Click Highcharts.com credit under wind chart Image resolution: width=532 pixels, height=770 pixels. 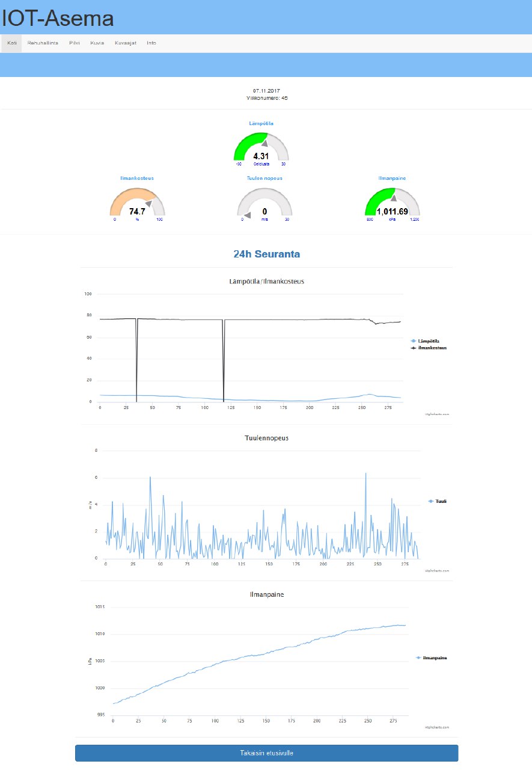[437, 570]
